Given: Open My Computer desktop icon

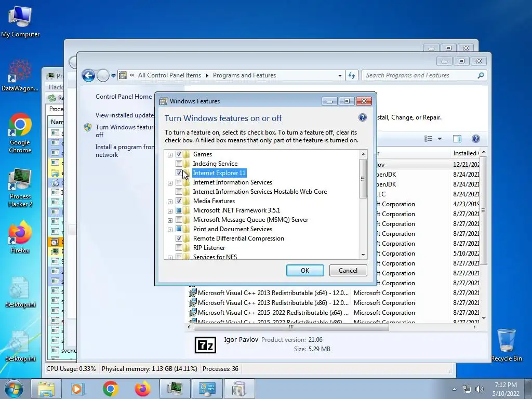Looking at the screenshot, I should tap(20, 21).
